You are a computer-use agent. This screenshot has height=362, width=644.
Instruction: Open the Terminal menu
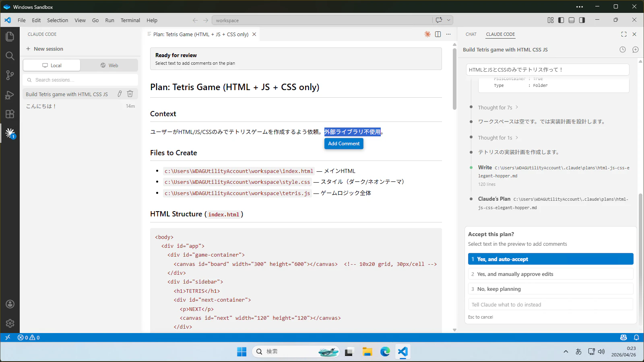(130, 20)
